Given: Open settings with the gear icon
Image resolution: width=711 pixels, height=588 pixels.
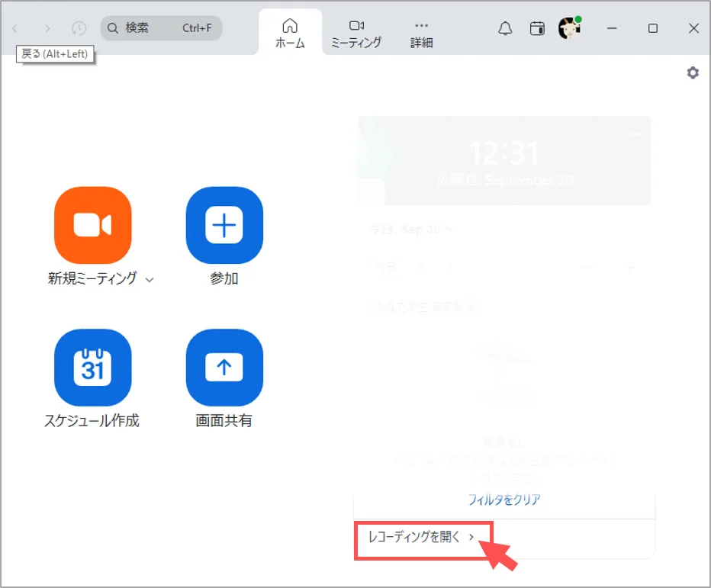Looking at the screenshot, I should click(x=693, y=73).
